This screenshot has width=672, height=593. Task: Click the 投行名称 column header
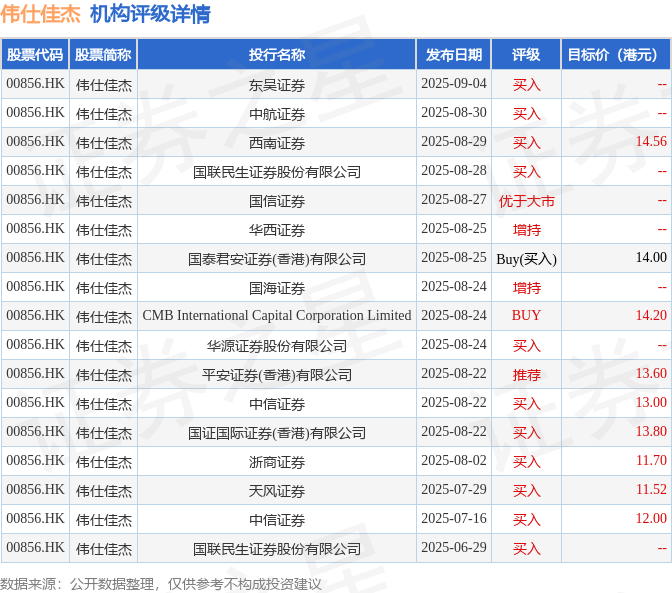277,54
